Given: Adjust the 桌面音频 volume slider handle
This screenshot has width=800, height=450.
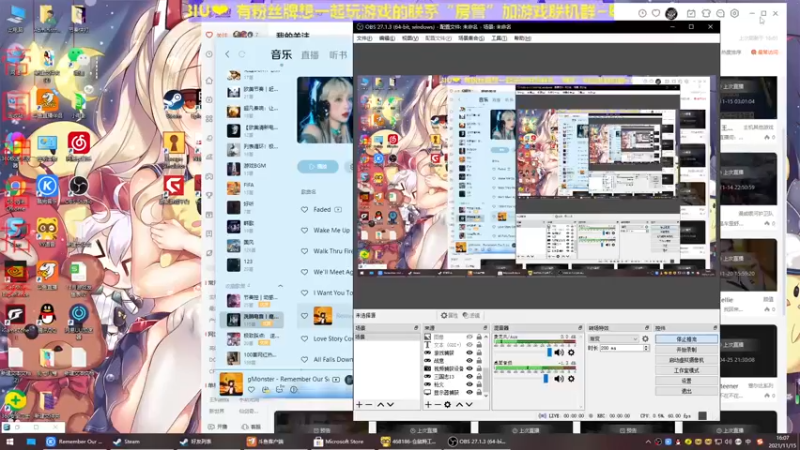Looking at the screenshot, I should (x=546, y=379).
